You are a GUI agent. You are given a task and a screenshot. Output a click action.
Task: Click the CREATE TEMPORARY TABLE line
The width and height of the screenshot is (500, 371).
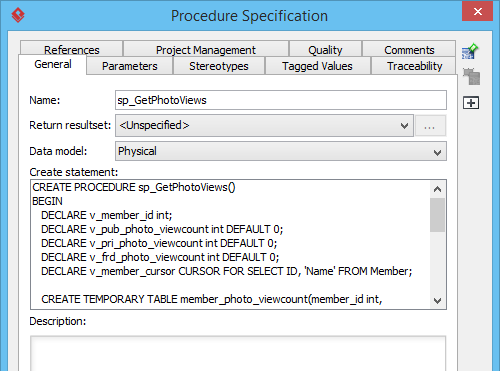[212, 299]
